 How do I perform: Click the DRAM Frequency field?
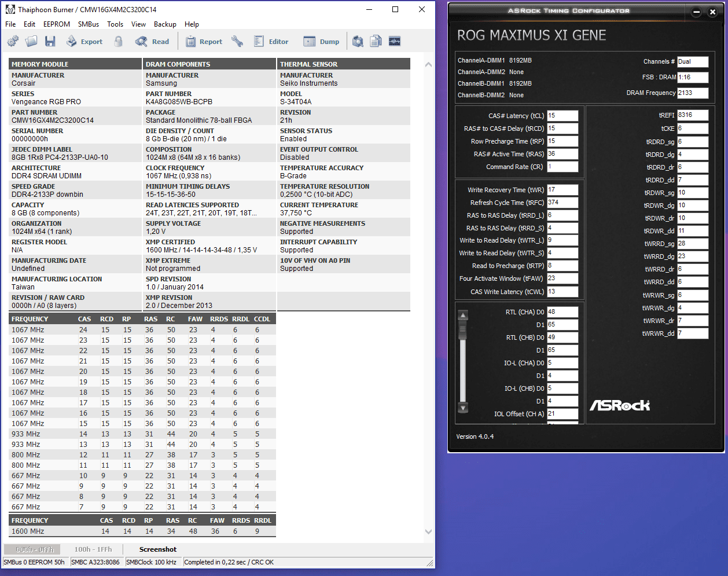pos(693,93)
